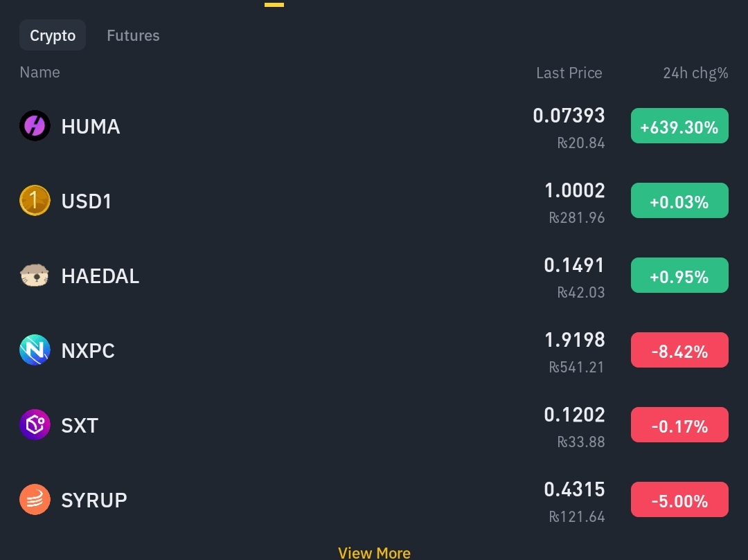Image resolution: width=748 pixels, height=560 pixels.
Task: Select the USD1 gold coin icon
Action: tap(35, 201)
